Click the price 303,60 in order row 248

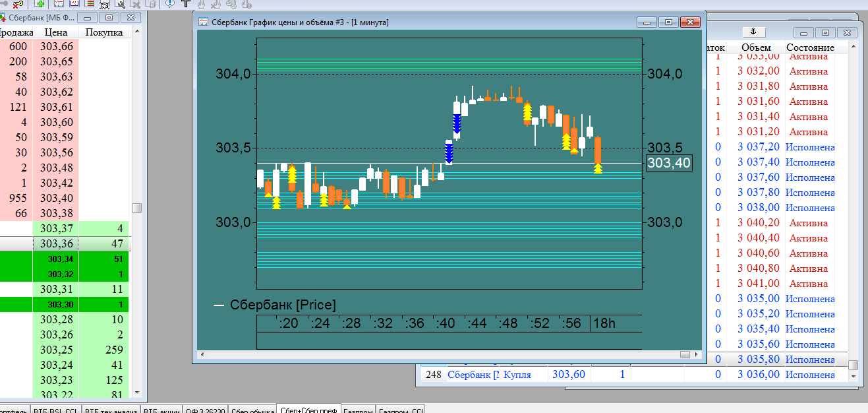click(x=568, y=375)
